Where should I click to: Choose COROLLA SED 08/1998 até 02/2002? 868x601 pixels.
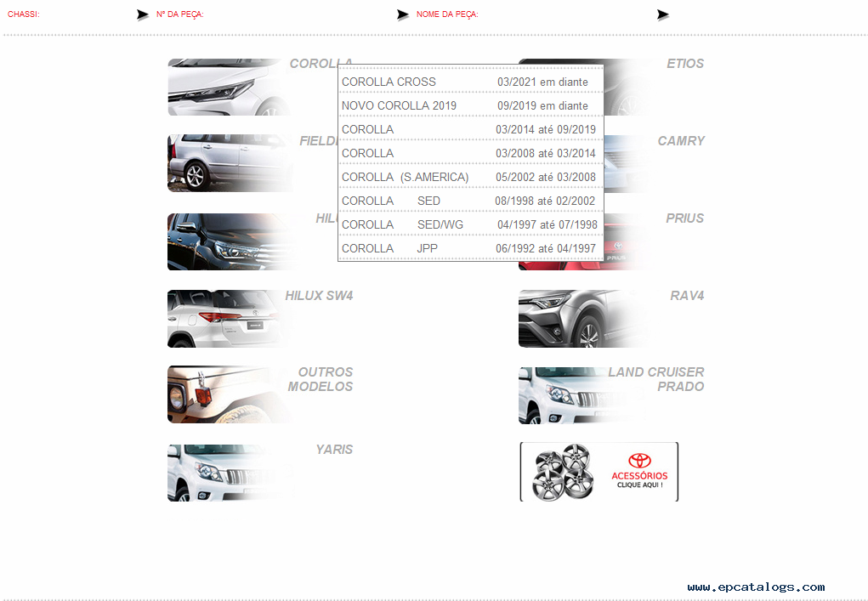(469, 201)
